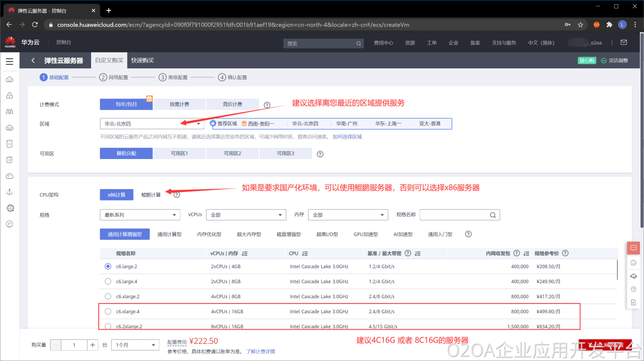644x361 pixels.
Task: Click the help icon next to 规格参考价
Action: tap(565, 253)
